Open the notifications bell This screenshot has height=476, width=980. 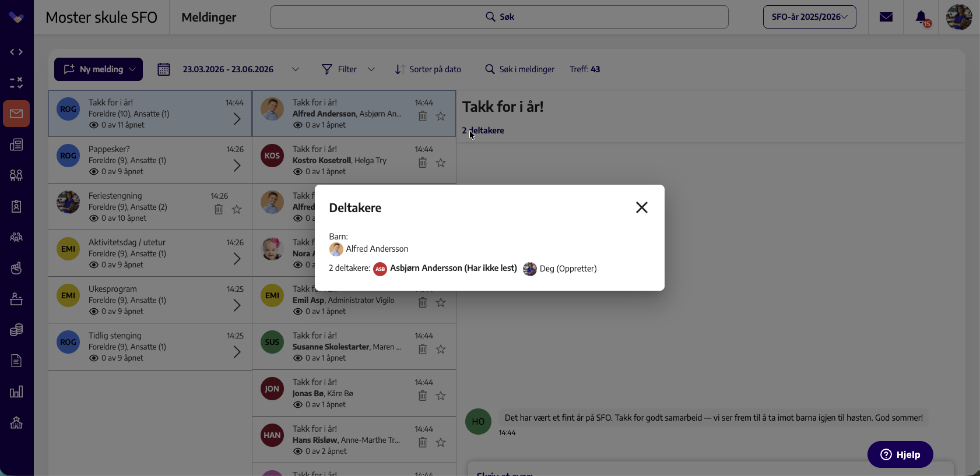click(x=922, y=17)
